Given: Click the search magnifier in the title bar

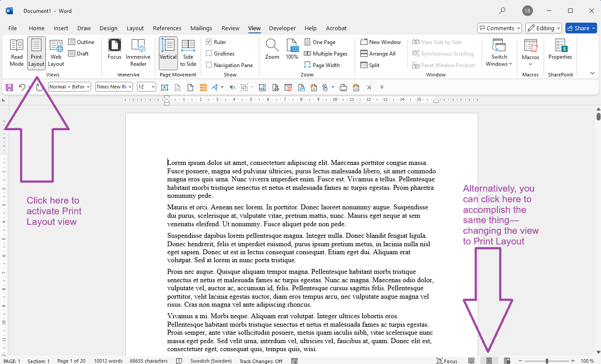Looking at the screenshot, I should (502, 11).
